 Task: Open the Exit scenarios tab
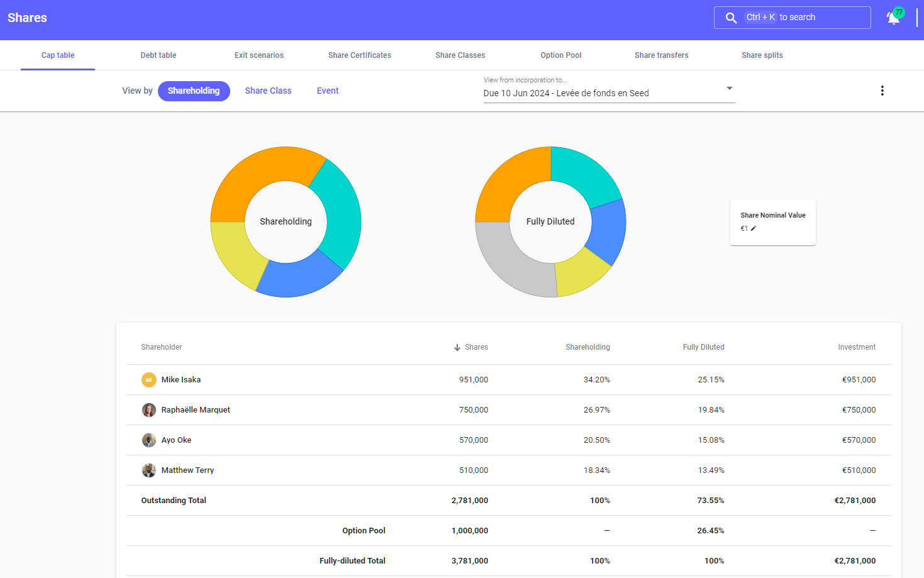pyautogui.click(x=259, y=55)
